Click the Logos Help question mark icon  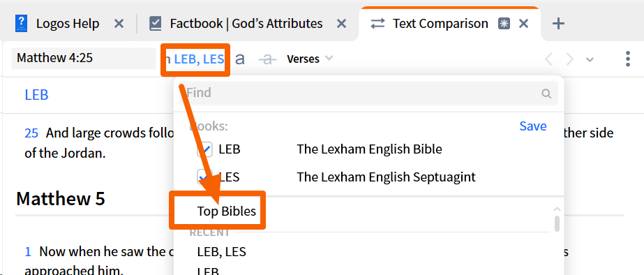tap(20, 24)
